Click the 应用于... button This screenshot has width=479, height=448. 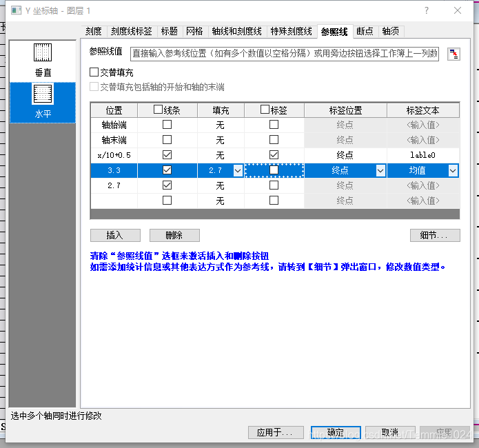pos(276,432)
